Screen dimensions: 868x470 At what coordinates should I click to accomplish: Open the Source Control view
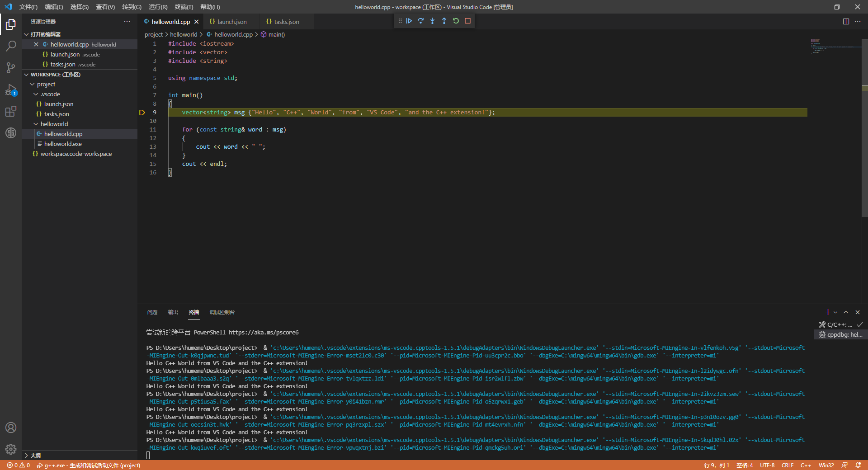pos(11,67)
